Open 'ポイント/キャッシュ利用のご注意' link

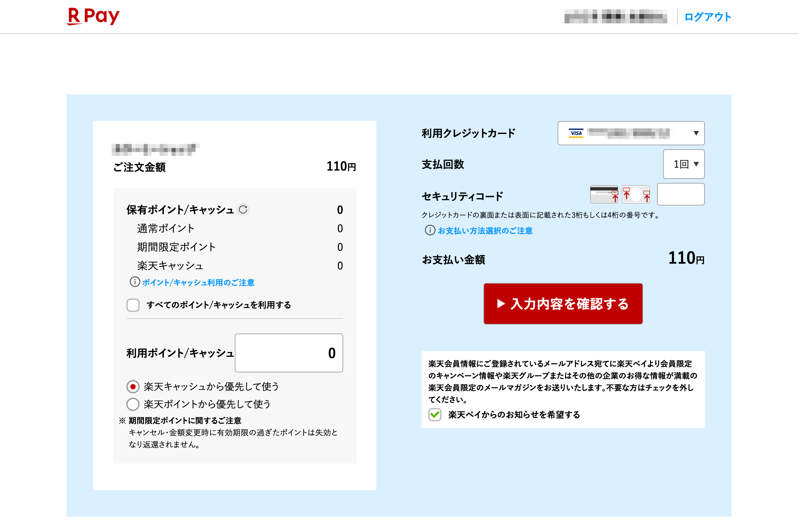[198, 282]
